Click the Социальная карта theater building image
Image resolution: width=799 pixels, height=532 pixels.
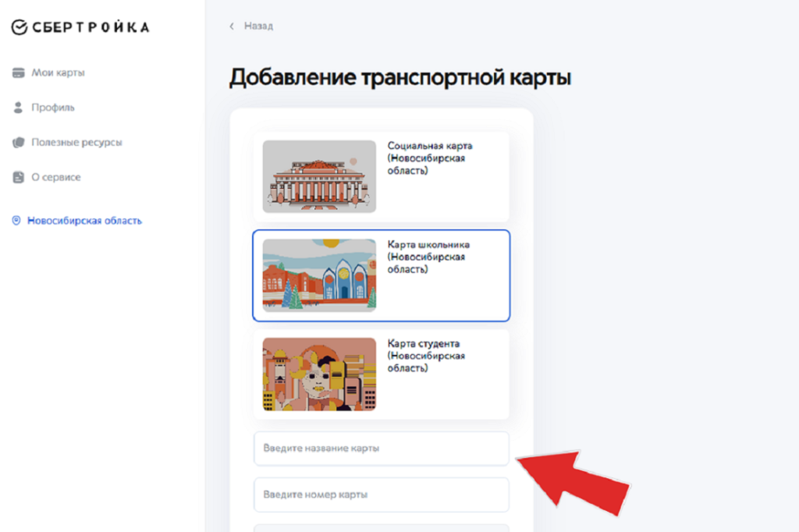pyautogui.click(x=319, y=176)
